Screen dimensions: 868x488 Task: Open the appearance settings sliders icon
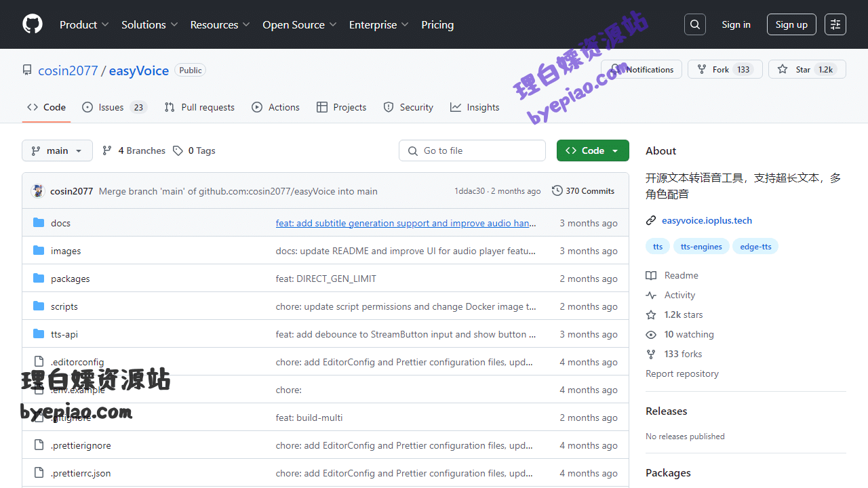click(835, 24)
